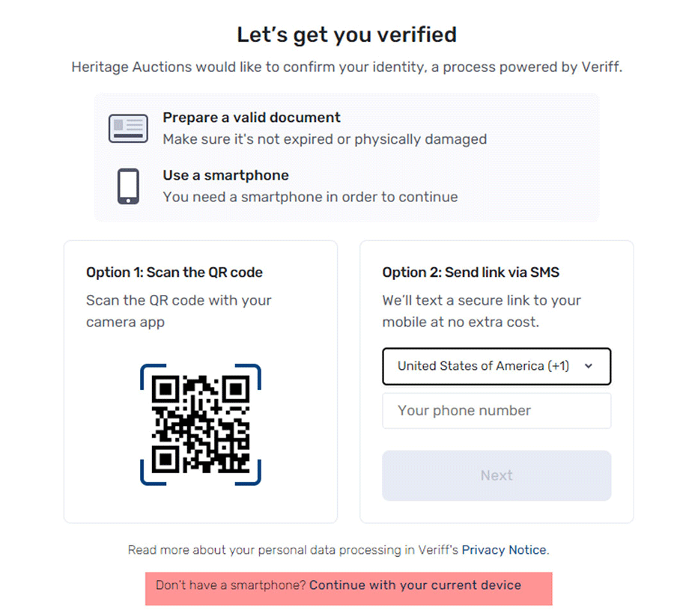Open the United States of America (+1) dropdown

tap(497, 366)
